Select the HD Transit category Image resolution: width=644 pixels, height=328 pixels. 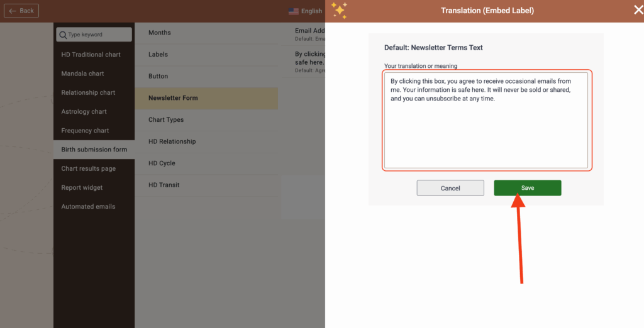[164, 185]
